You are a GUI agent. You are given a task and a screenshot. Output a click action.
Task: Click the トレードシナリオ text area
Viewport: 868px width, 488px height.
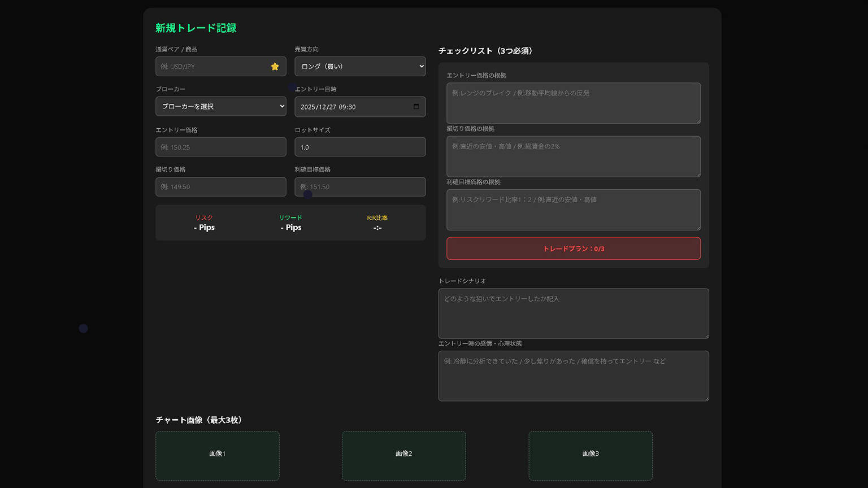point(573,313)
